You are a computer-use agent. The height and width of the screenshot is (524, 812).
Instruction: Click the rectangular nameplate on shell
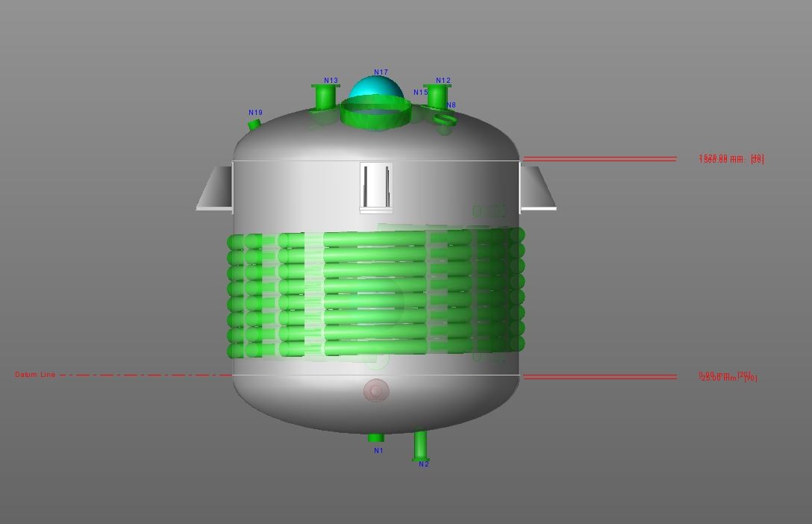coord(375,187)
